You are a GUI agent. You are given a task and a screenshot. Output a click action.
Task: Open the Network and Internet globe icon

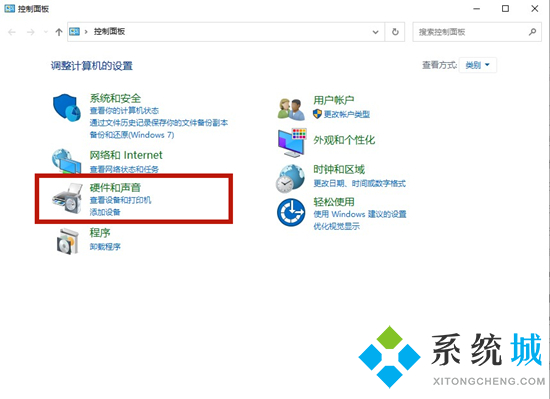pyautogui.click(x=67, y=161)
